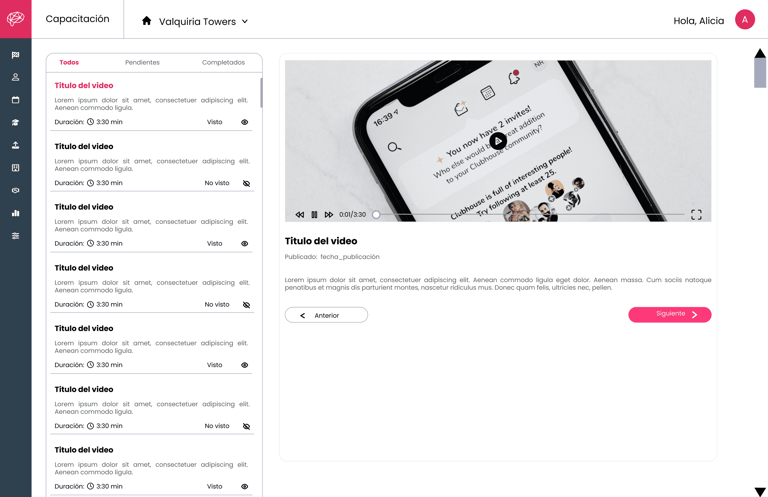Viewport: 768px width, 497px height.
Task: Open the flag icon in the sidebar
Action: click(15, 55)
